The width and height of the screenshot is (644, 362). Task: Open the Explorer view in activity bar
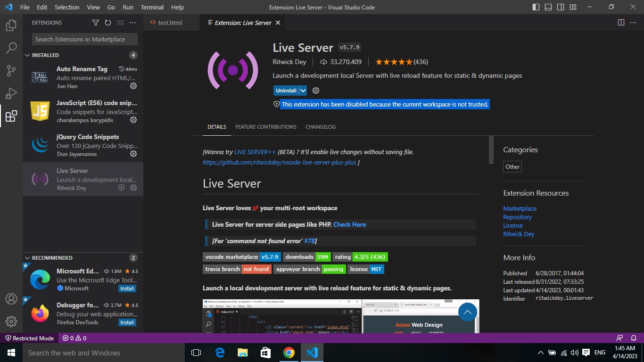click(11, 25)
